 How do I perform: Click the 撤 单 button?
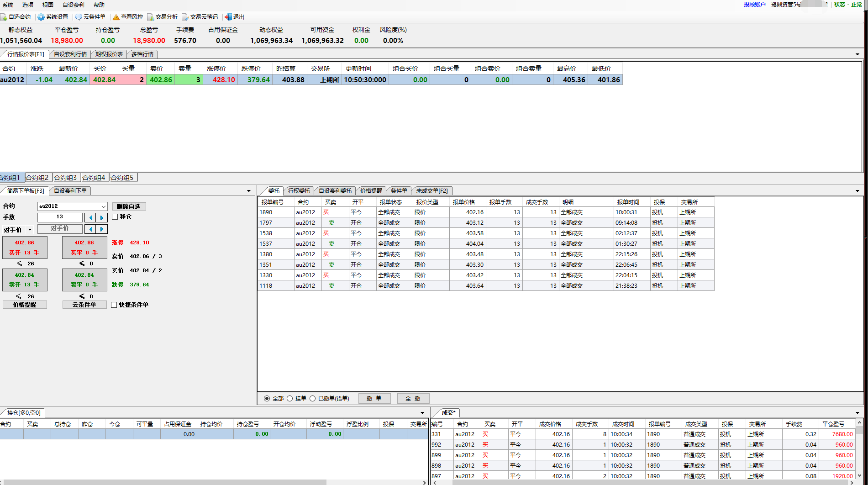374,399
